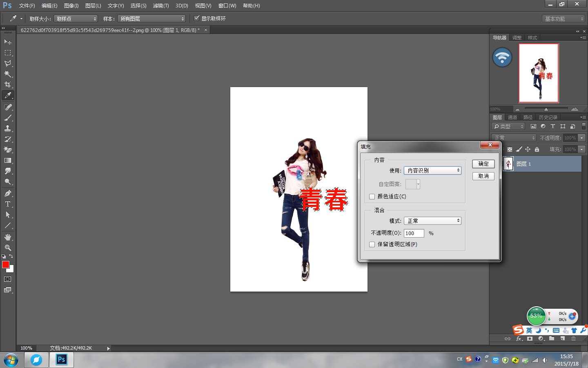Select the Type tool

point(8,204)
